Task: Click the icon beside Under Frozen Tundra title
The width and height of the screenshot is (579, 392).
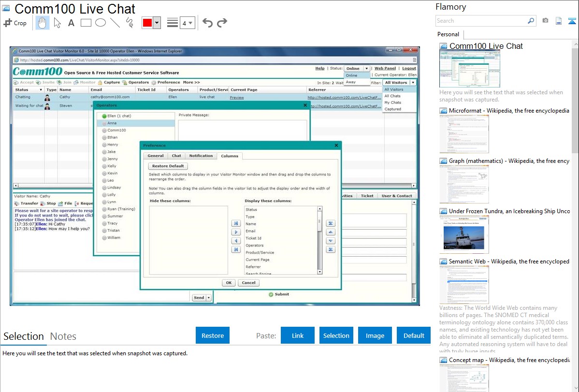Action: [x=443, y=211]
